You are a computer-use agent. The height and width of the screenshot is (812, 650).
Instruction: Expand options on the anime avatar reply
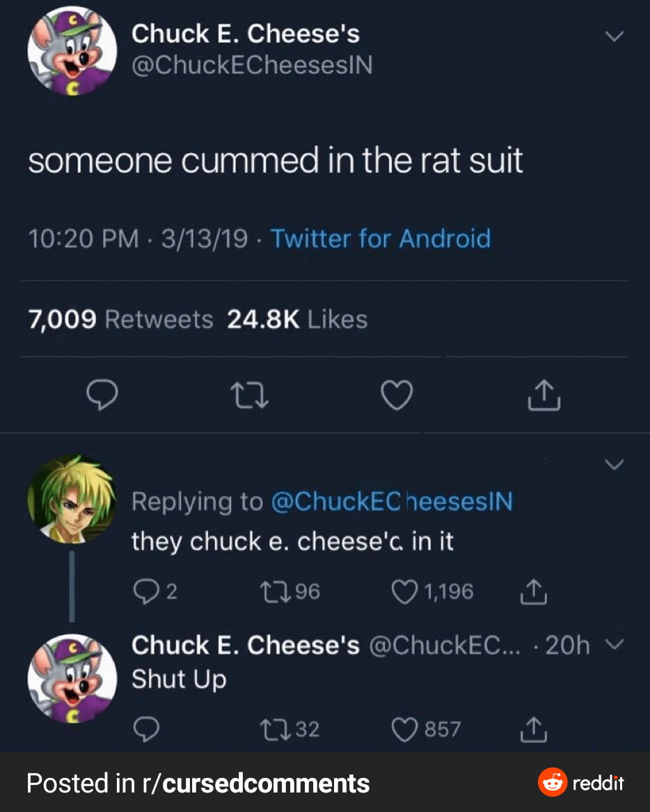(x=615, y=464)
